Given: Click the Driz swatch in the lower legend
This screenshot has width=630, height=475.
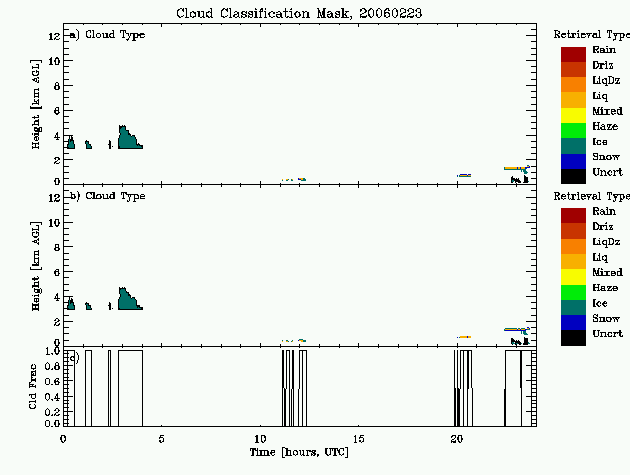Looking at the screenshot, I should 573,231.
